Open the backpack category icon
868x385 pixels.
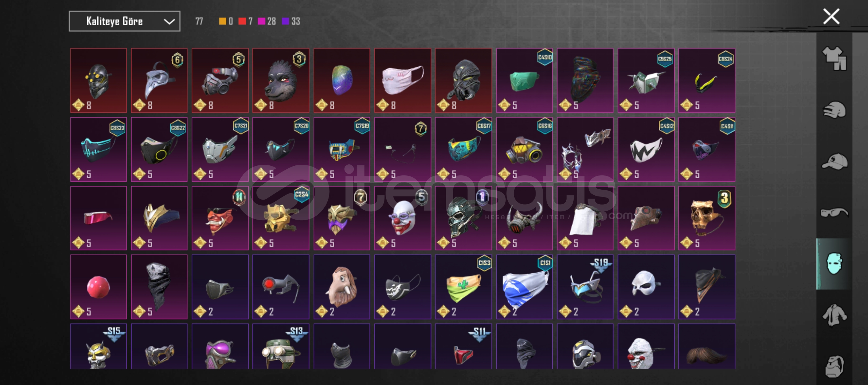coord(834,366)
